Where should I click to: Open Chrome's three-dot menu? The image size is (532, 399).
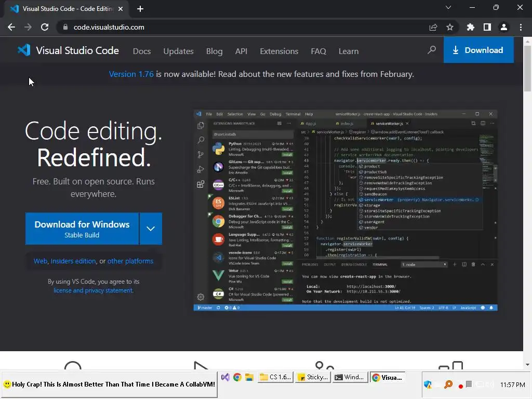coord(521,27)
